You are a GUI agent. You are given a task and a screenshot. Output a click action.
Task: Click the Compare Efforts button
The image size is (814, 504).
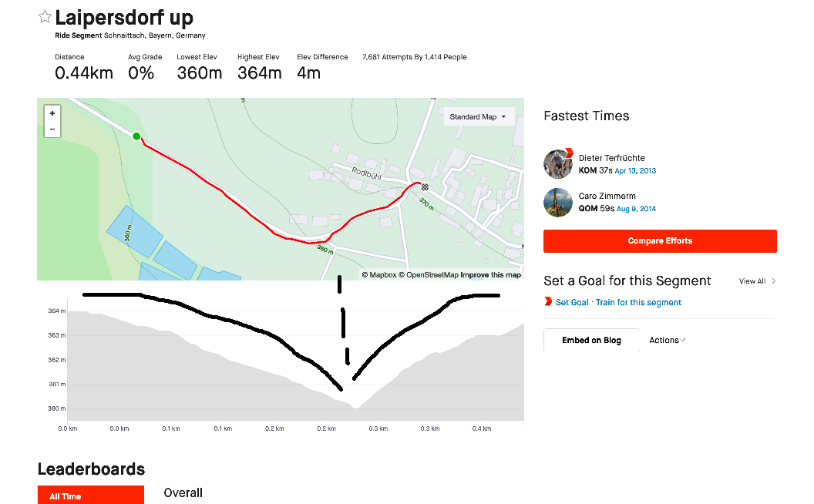point(660,241)
